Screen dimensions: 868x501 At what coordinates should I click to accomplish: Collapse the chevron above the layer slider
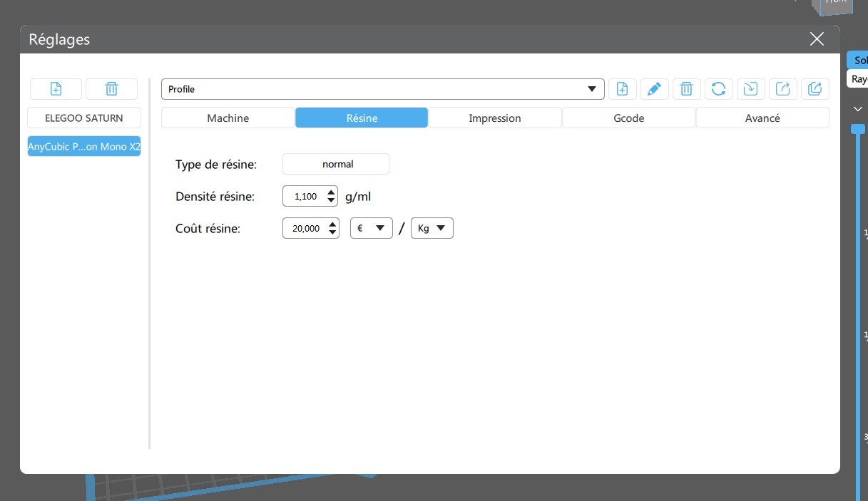(858, 109)
